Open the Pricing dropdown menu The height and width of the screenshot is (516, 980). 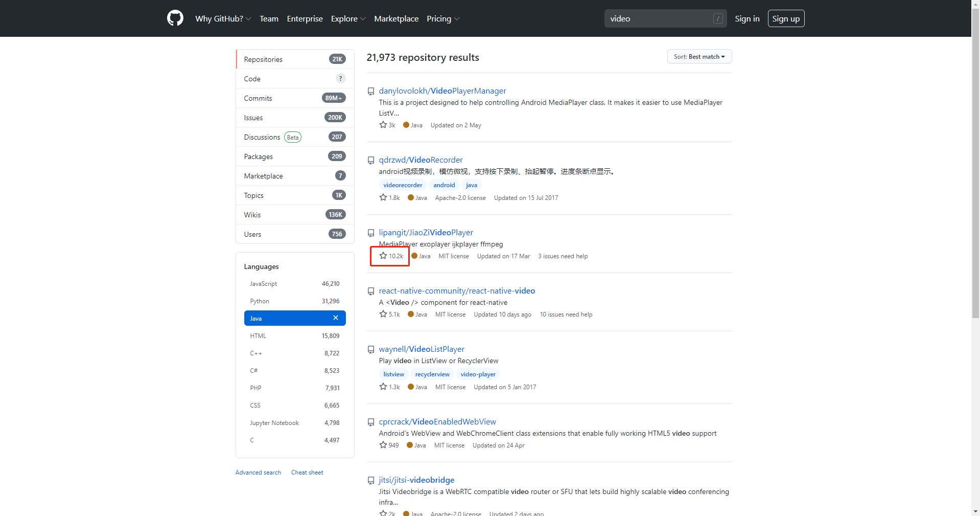click(x=443, y=18)
